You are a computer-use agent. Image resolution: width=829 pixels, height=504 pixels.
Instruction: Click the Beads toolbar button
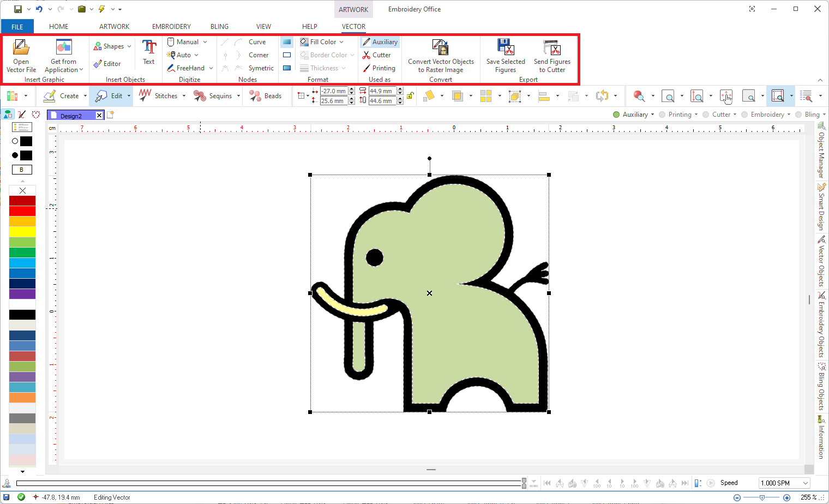(266, 96)
